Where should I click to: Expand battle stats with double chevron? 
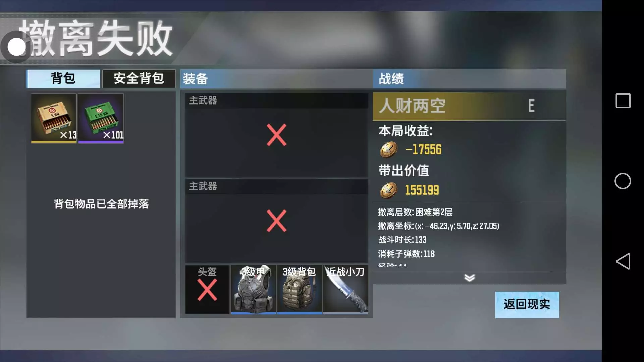[469, 278]
